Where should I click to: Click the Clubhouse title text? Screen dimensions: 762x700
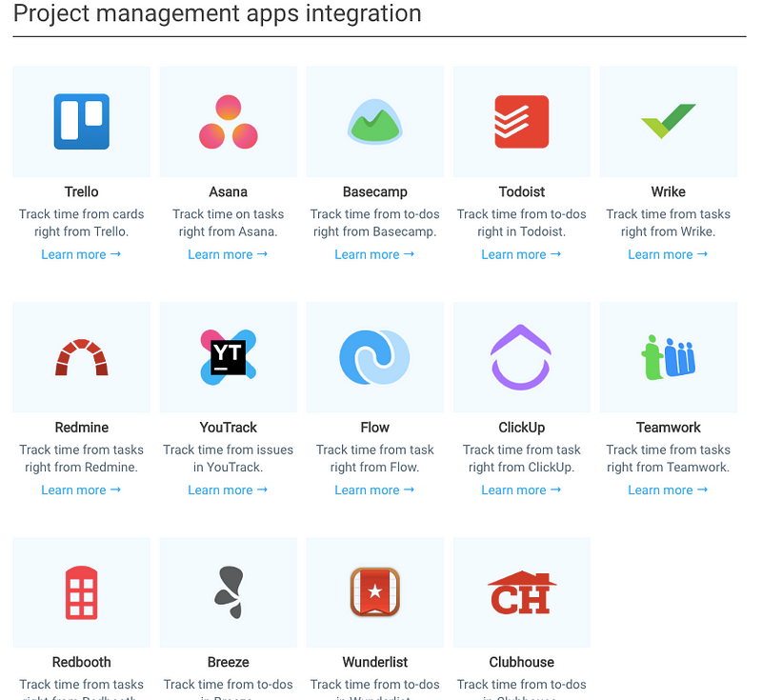point(521,662)
